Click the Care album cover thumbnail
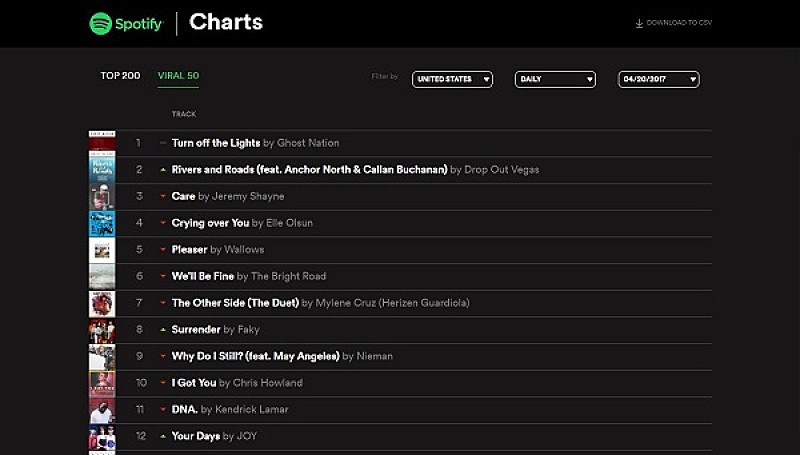This screenshot has height=455, width=800. coord(102,196)
